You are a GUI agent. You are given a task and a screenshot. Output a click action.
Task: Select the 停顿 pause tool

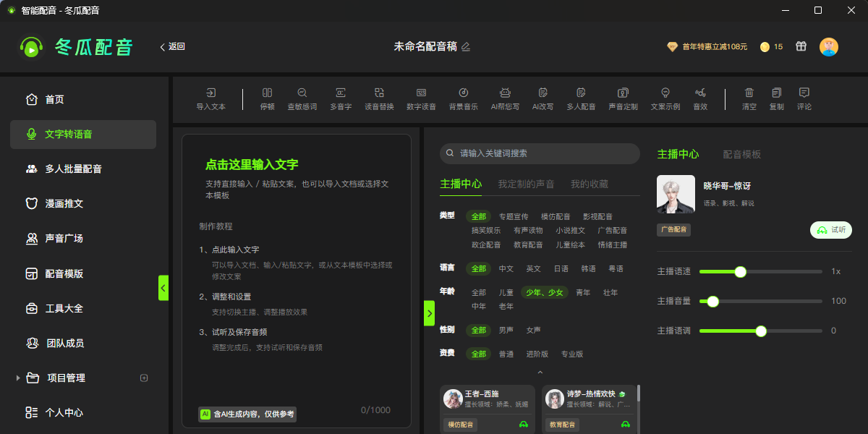tap(267, 93)
